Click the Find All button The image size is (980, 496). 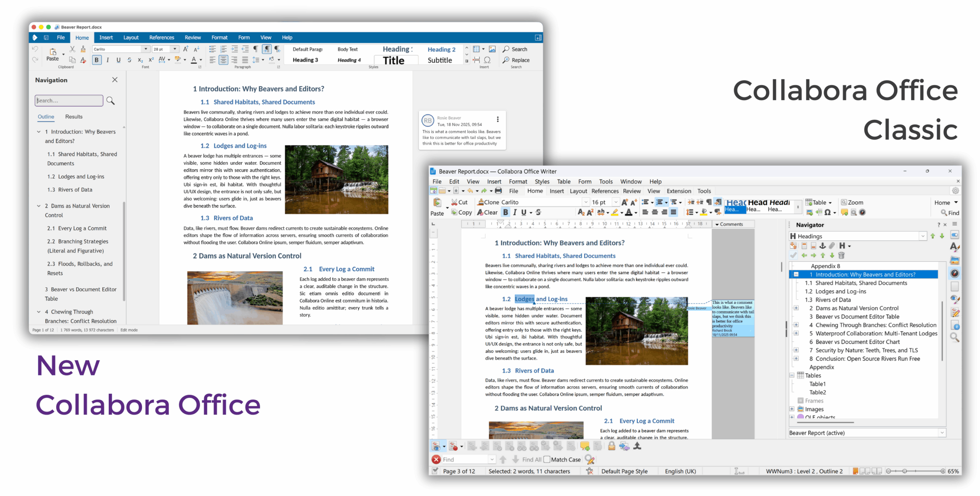point(531,459)
